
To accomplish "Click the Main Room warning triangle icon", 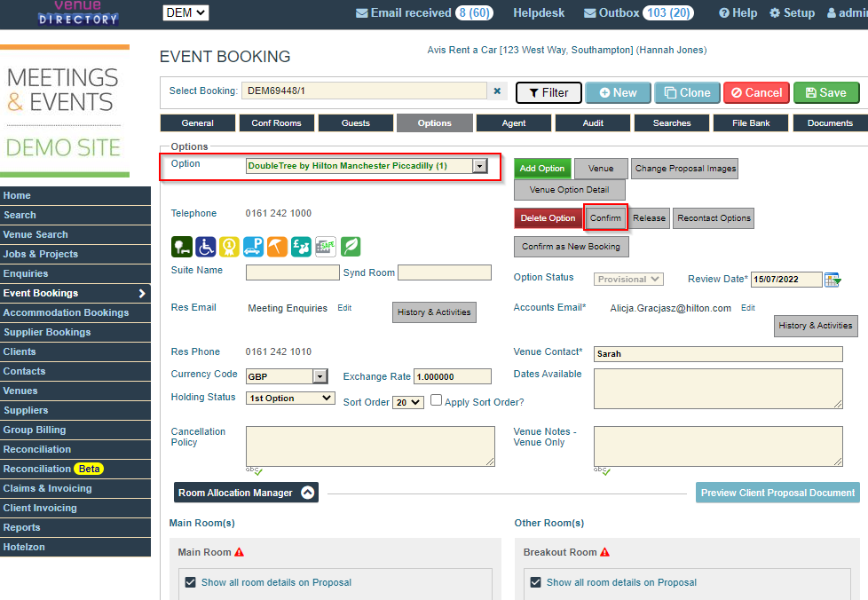I will pos(239,552).
